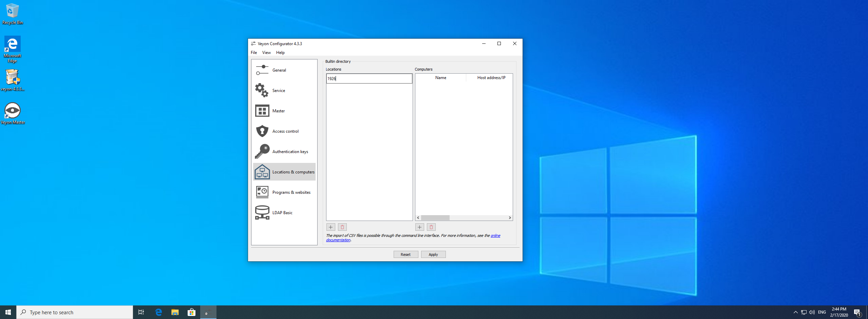
Task: Open the View menu
Action: point(266,53)
